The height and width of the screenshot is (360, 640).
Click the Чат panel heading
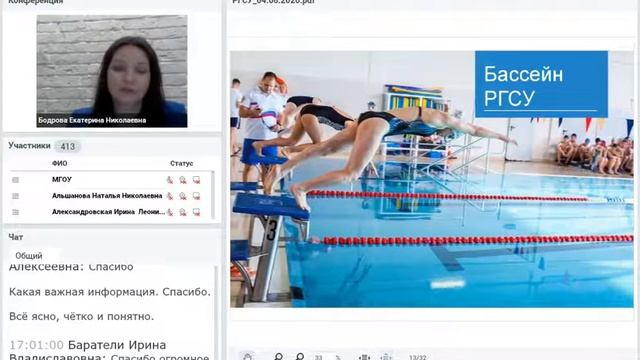[x=16, y=237]
